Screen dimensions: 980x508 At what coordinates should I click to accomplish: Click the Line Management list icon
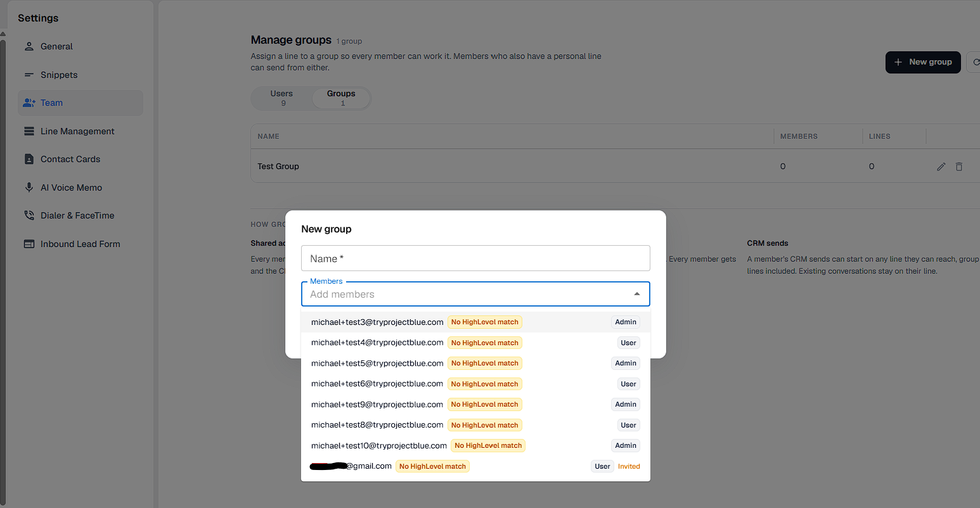(29, 131)
